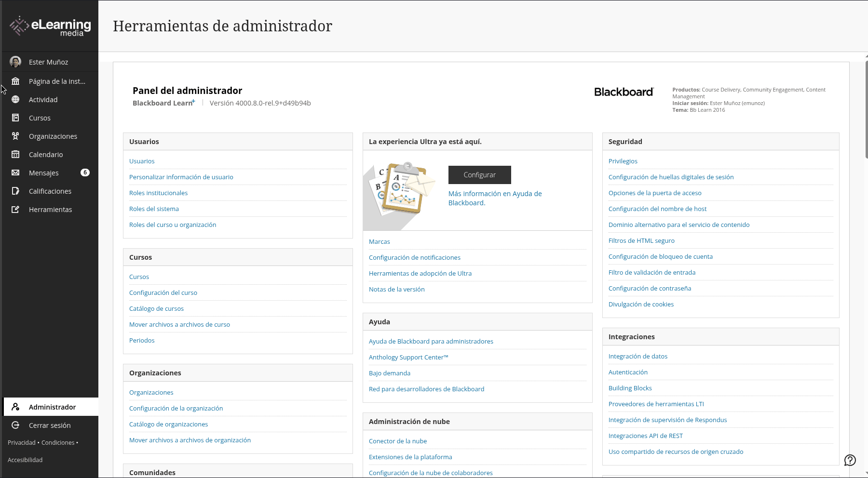Go to Actividad in the sidebar
This screenshot has height=478, width=868.
[43, 99]
